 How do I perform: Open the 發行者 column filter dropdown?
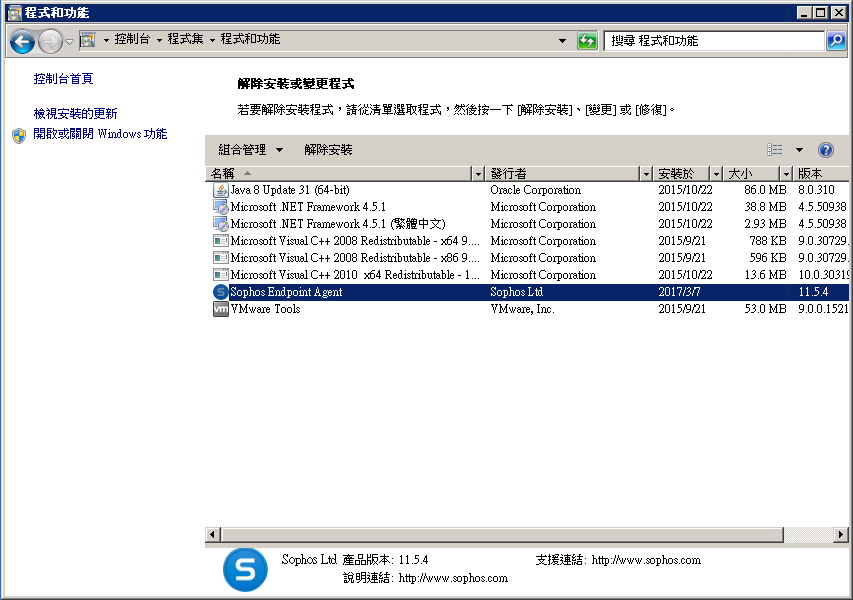[645, 174]
